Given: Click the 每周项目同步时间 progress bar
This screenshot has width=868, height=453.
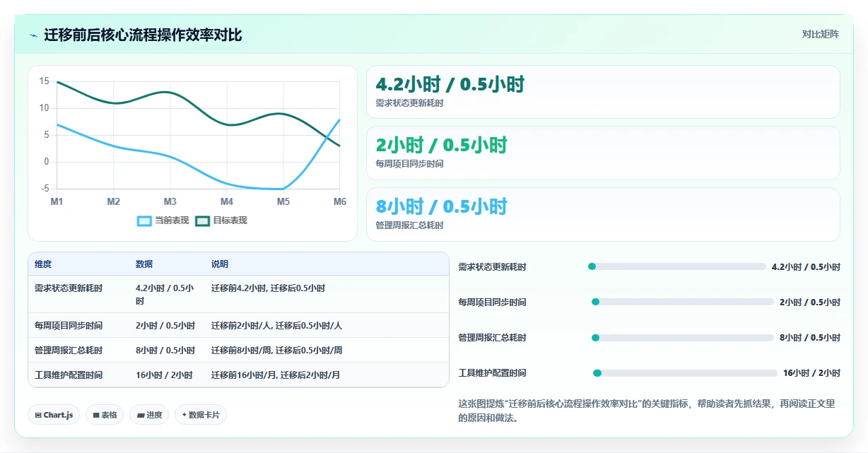Looking at the screenshot, I should pos(683,302).
